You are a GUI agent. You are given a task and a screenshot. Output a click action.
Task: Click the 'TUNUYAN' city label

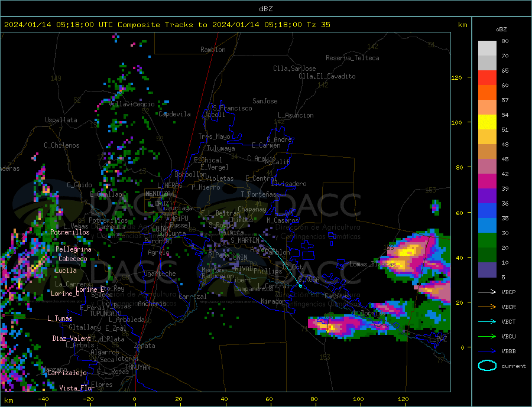point(137,367)
